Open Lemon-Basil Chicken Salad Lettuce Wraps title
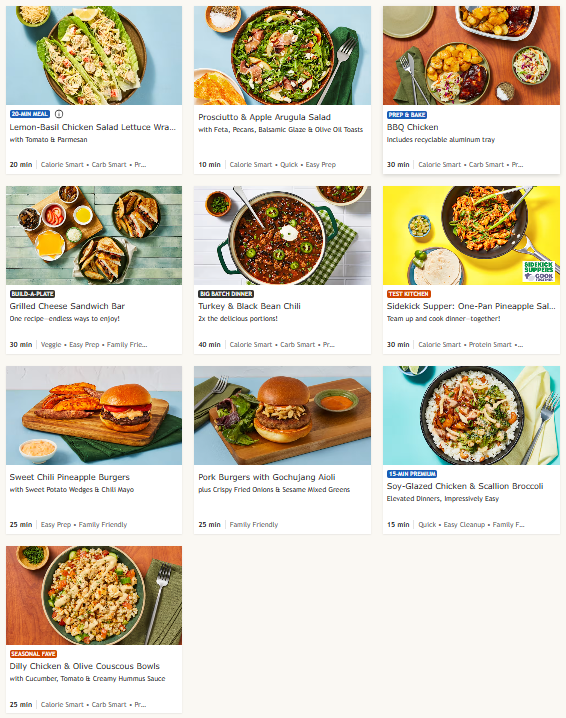This screenshot has height=718, width=566. click(93, 127)
